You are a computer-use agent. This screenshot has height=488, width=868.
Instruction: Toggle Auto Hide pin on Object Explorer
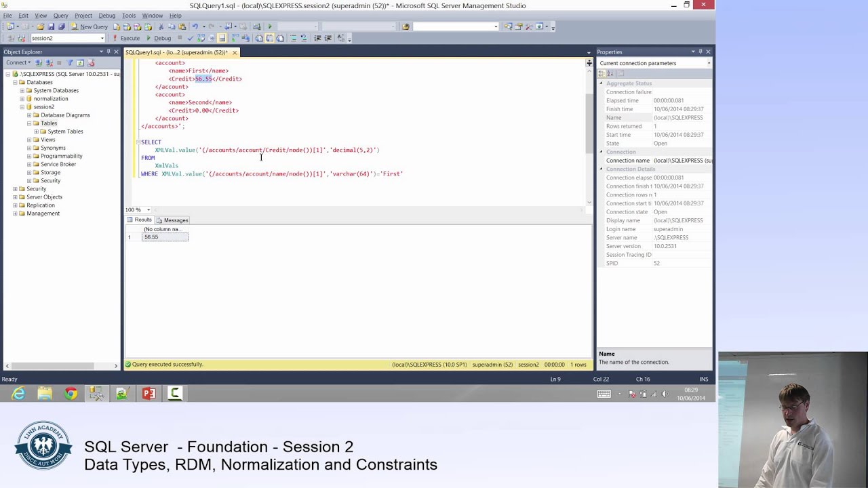(108, 52)
